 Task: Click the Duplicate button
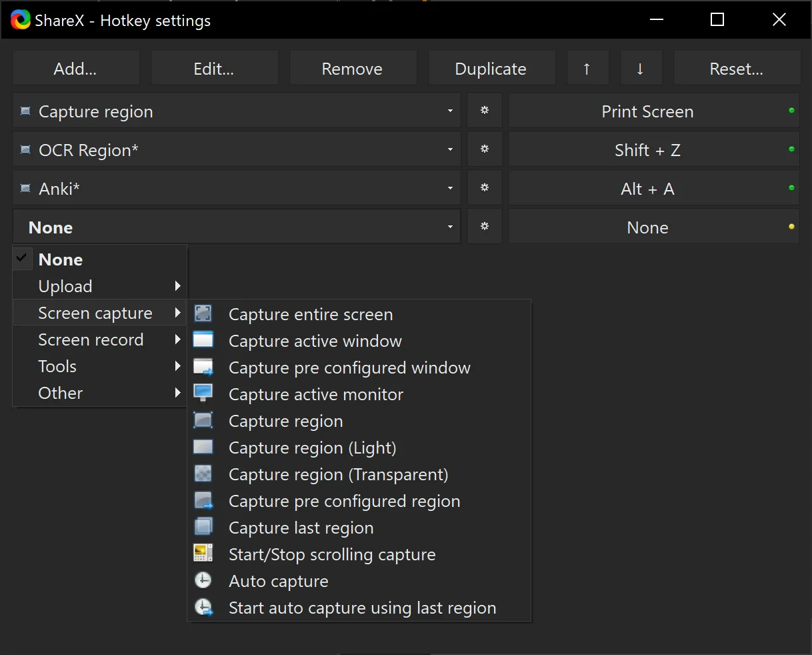pyautogui.click(x=491, y=67)
